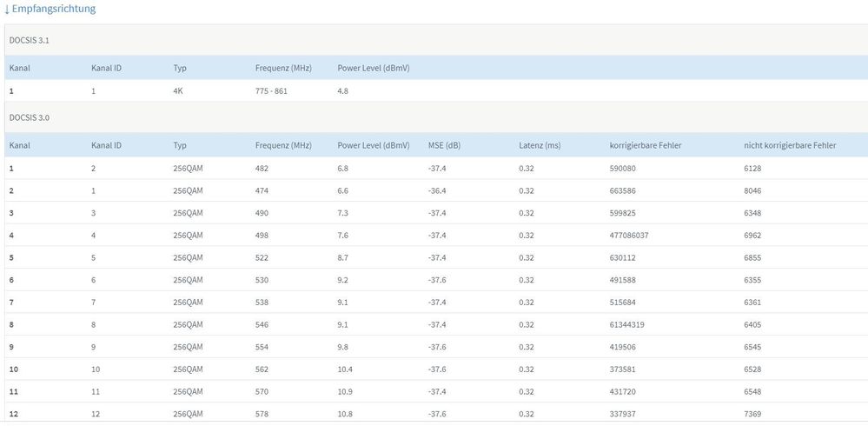Select the 578 MHz frequency cell
The height and width of the screenshot is (426, 868).
(x=262, y=414)
